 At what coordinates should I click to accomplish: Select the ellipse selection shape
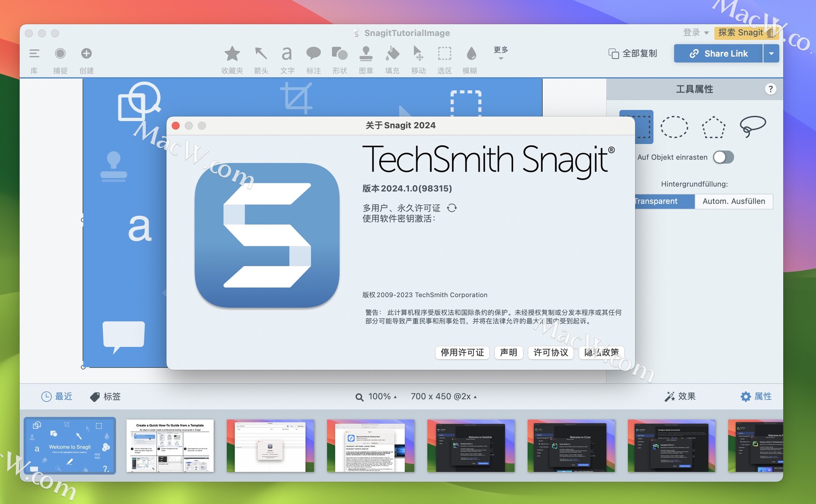(675, 127)
